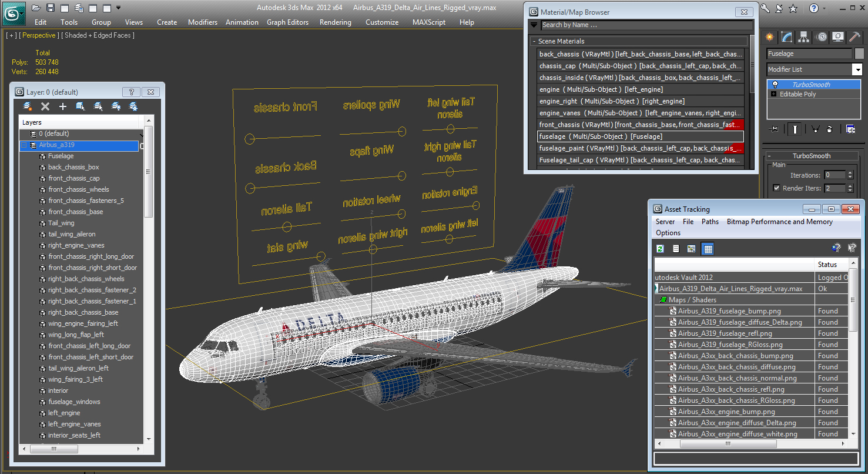Image resolution: width=868 pixels, height=474 pixels.
Task: Open the 3ds Max application menu button
Action: click(14, 13)
